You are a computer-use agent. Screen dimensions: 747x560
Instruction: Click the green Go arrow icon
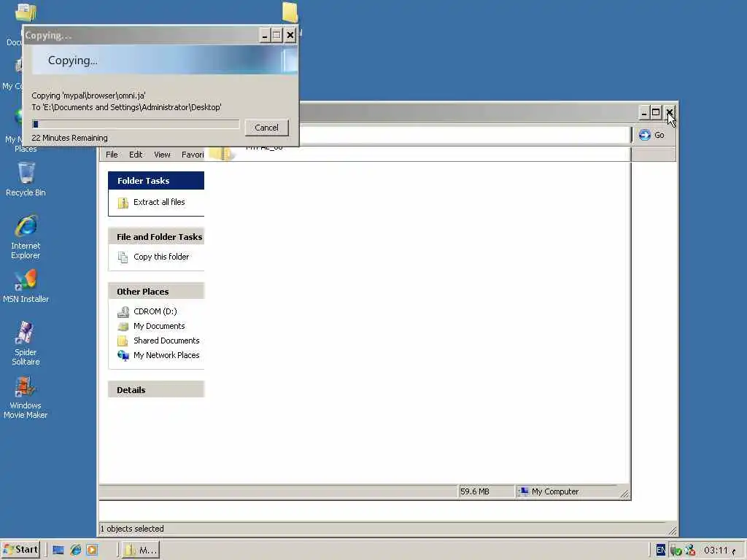point(645,135)
